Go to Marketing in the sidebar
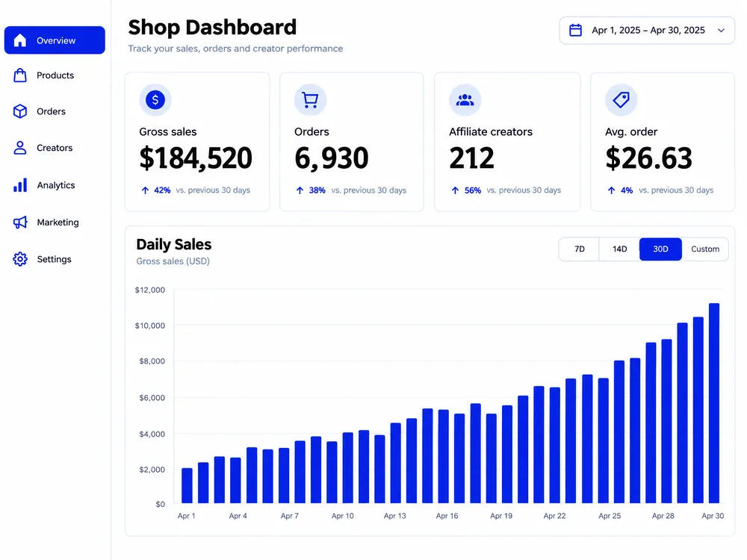747x560 pixels. pos(55,222)
